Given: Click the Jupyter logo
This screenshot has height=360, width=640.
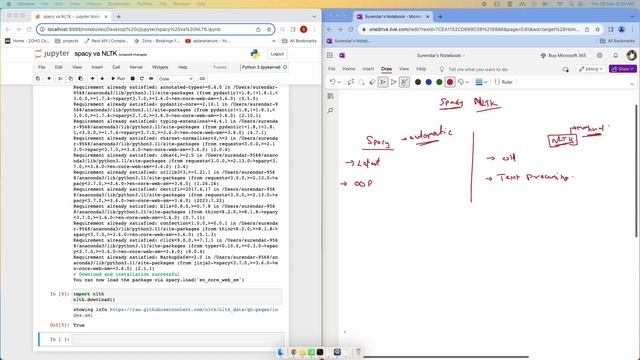Looking at the screenshot, I should point(52,53).
